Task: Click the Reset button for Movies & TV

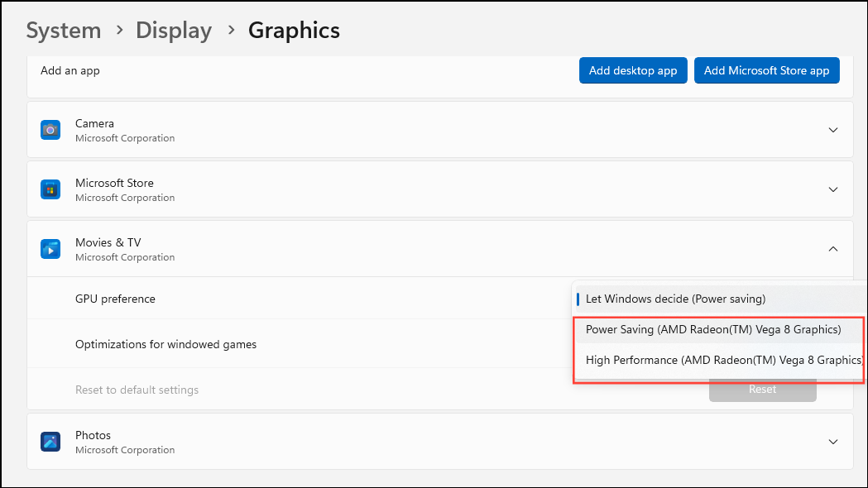Action: pos(761,389)
